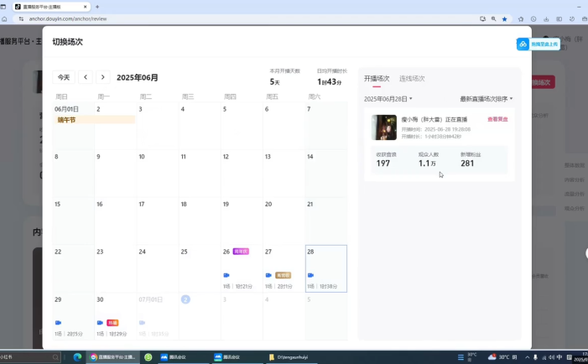Bookmark page with the star icon
This screenshot has height=364, width=588.
[504, 18]
